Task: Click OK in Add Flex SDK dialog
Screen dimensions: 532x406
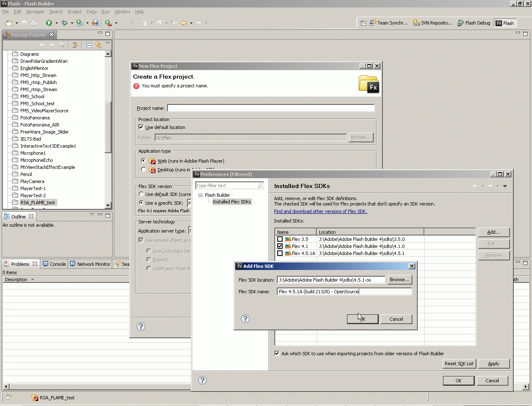Action: [x=362, y=319]
